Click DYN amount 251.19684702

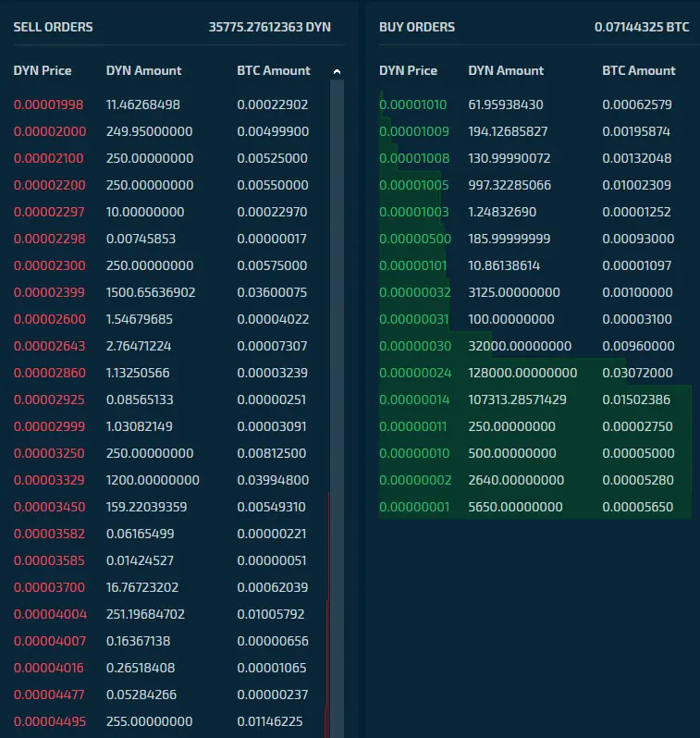(x=145, y=614)
